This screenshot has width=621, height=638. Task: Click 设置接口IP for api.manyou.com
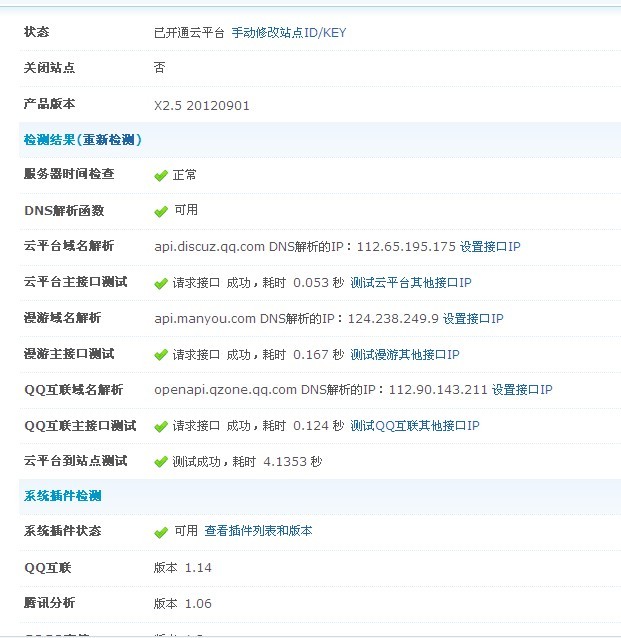(x=473, y=318)
